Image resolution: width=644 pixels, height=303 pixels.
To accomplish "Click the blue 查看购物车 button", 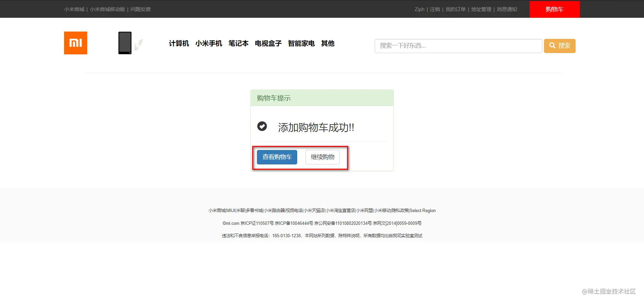I will tap(277, 157).
